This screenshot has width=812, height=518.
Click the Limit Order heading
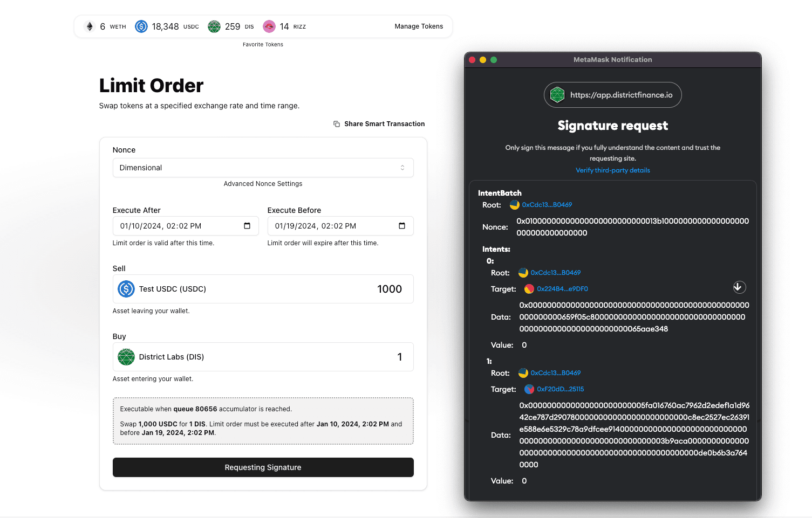pyautogui.click(x=152, y=86)
